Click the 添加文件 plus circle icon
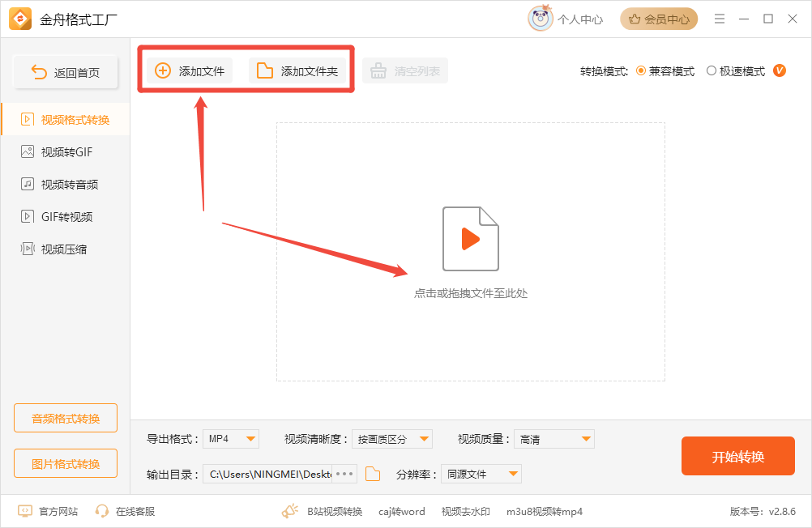This screenshot has height=528, width=812. click(x=163, y=71)
